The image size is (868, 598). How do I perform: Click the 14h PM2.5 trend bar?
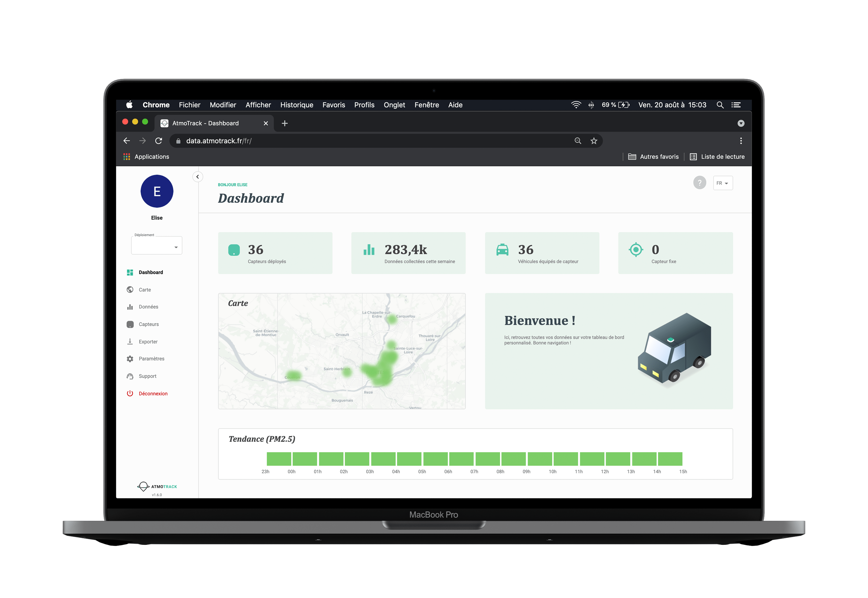(x=670, y=459)
